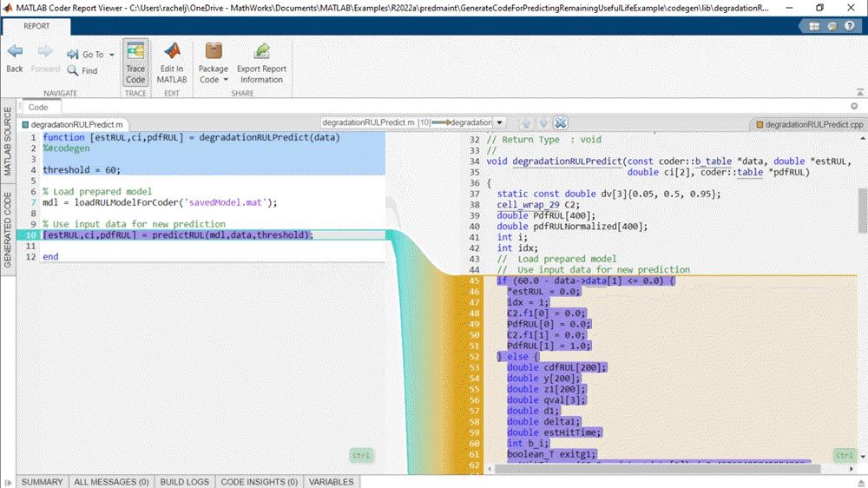Toggle the GENERATED CODE side panel
Screen dimensions: 868x488
[x=7, y=230]
